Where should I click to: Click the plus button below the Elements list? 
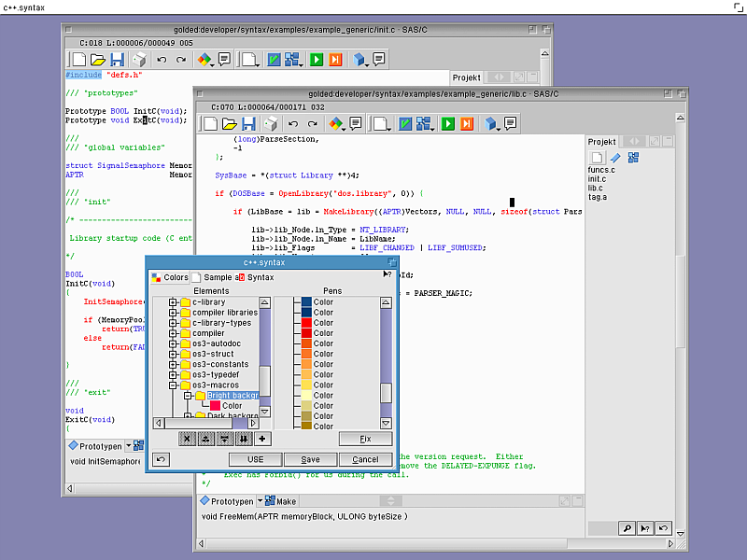pos(262,439)
